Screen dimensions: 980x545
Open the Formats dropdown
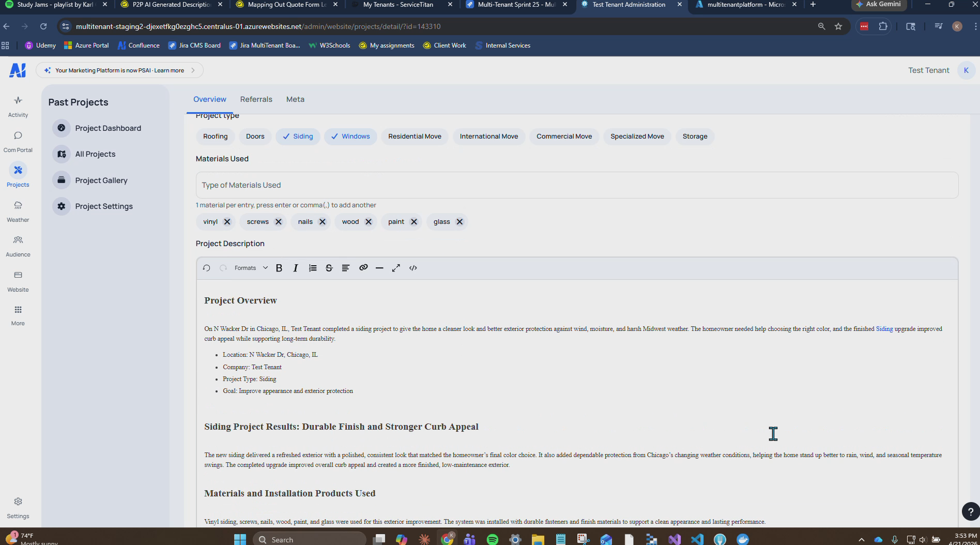[x=251, y=268]
